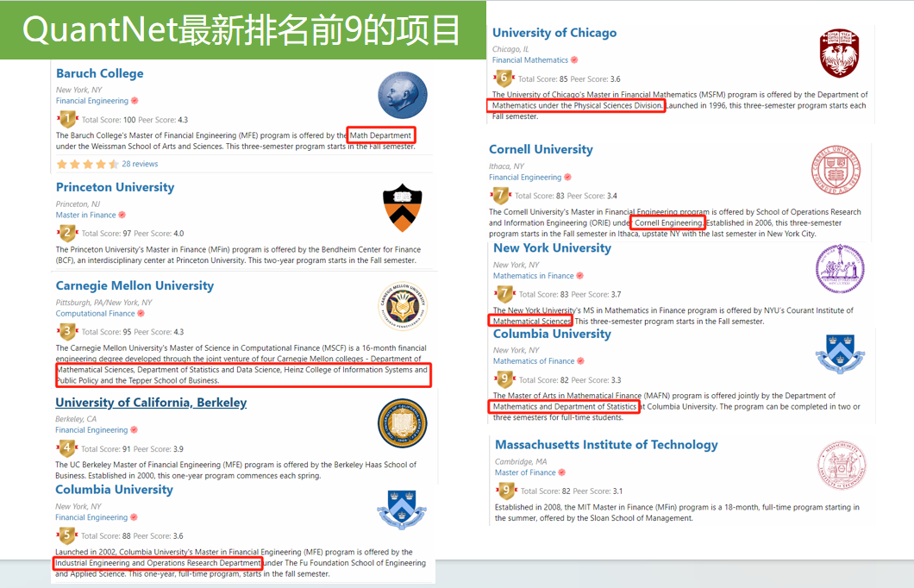Click the MIT seal logo

point(842,465)
